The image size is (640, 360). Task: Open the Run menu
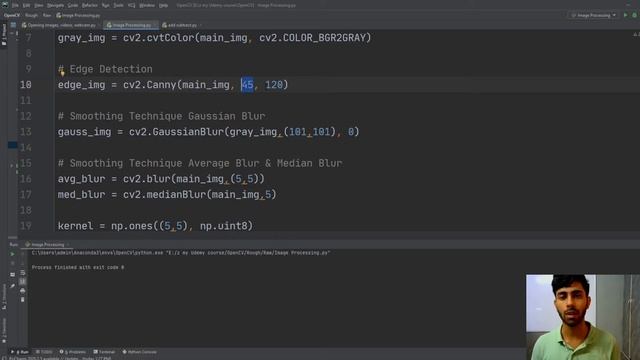coord(105,5)
